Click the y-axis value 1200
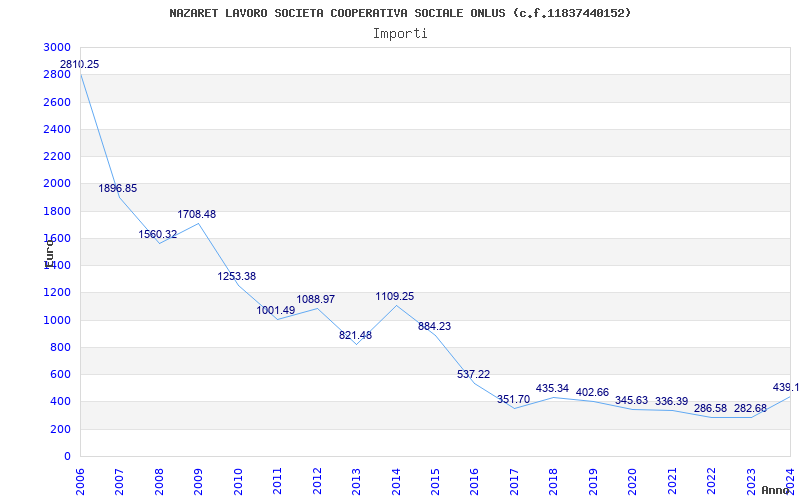Image resolution: width=800 pixels, height=500 pixels. (x=57, y=293)
